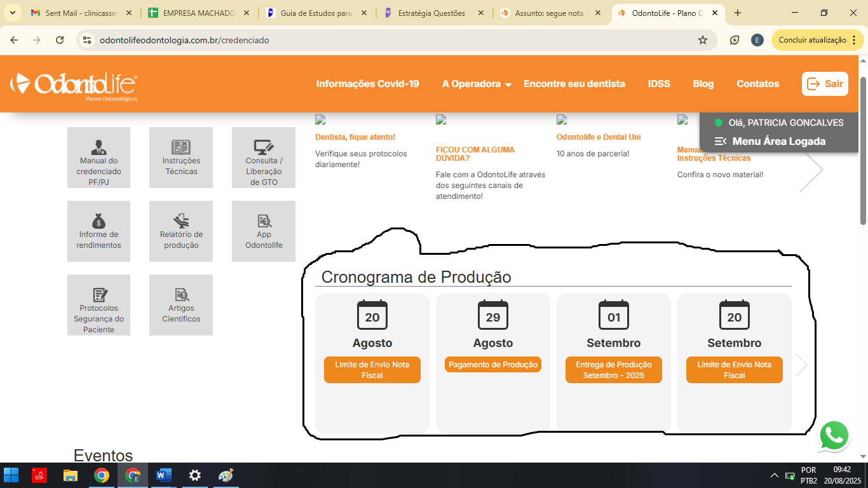Open Protocolos Segurança do Paciente tile
Image resolution: width=868 pixels, height=488 pixels.
98,305
